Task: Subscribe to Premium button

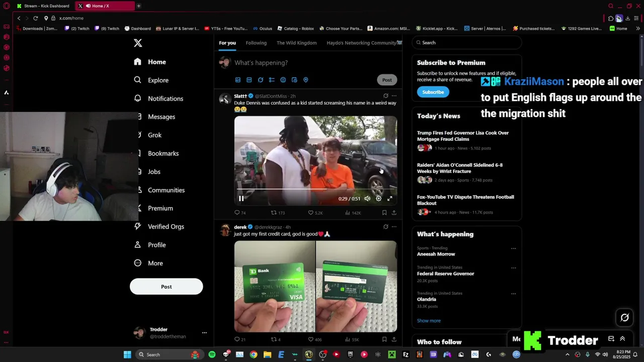Action: pos(433,92)
